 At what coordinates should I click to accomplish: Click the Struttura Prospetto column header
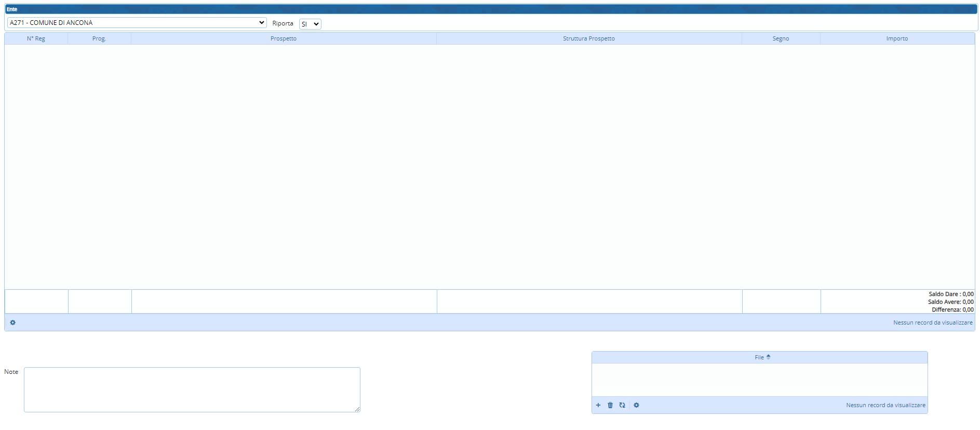[x=588, y=38]
